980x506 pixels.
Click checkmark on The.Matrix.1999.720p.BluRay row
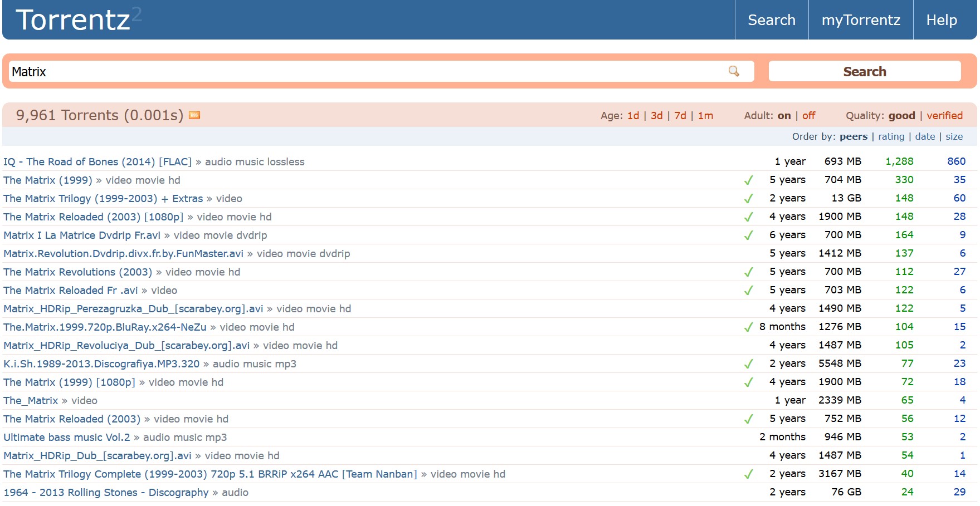point(749,327)
